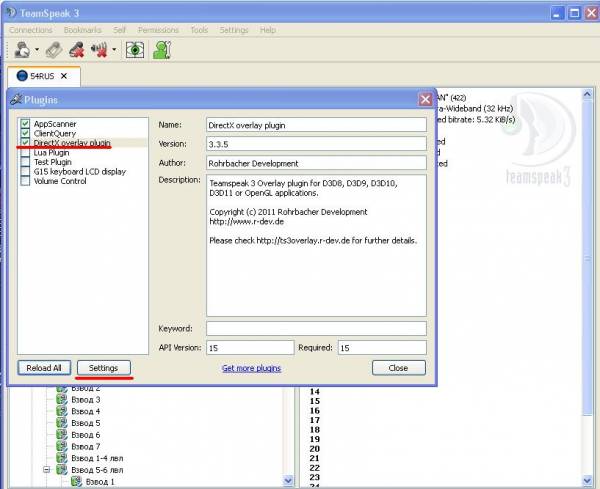Mute speakers with toolbar icon

tap(99, 50)
